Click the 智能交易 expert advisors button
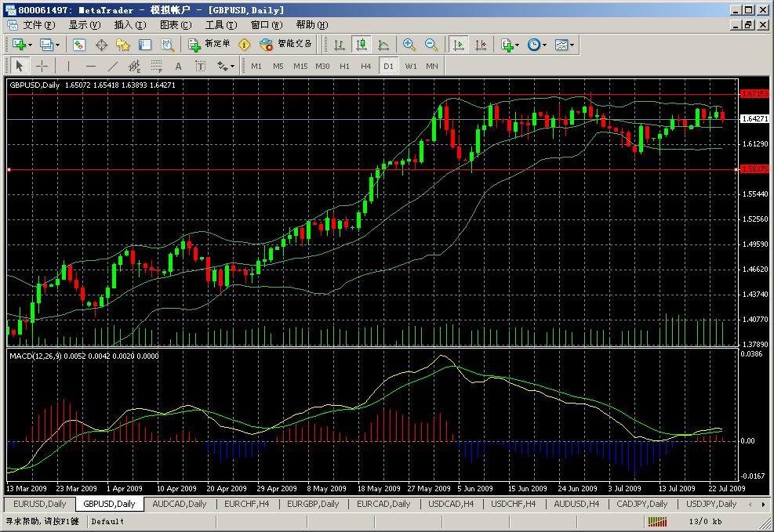774x532 pixels. click(286, 45)
